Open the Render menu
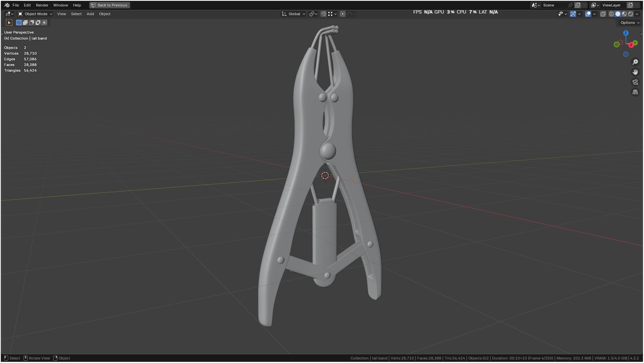The width and height of the screenshot is (644, 363). (x=42, y=5)
